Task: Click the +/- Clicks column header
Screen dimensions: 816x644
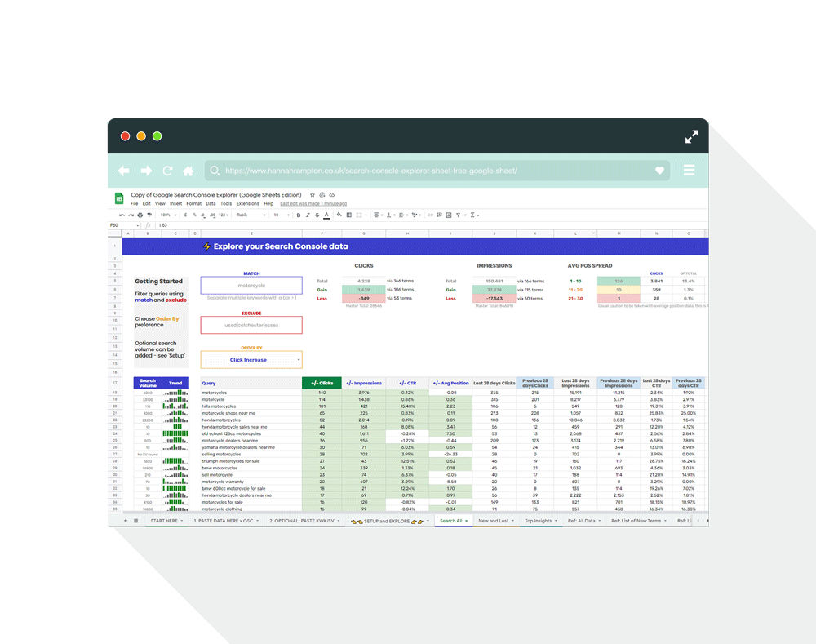Action: pos(322,383)
